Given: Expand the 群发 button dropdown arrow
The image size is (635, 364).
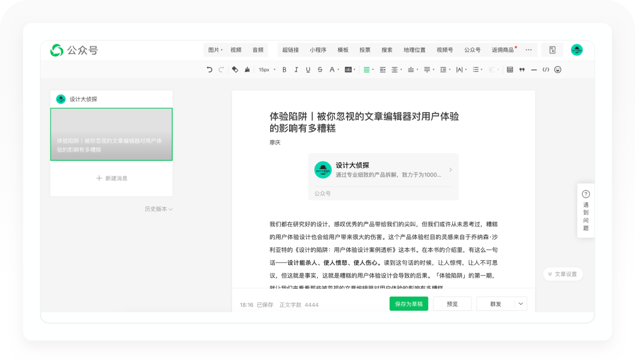Looking at the screenshot, I should (x=521, y=304).
